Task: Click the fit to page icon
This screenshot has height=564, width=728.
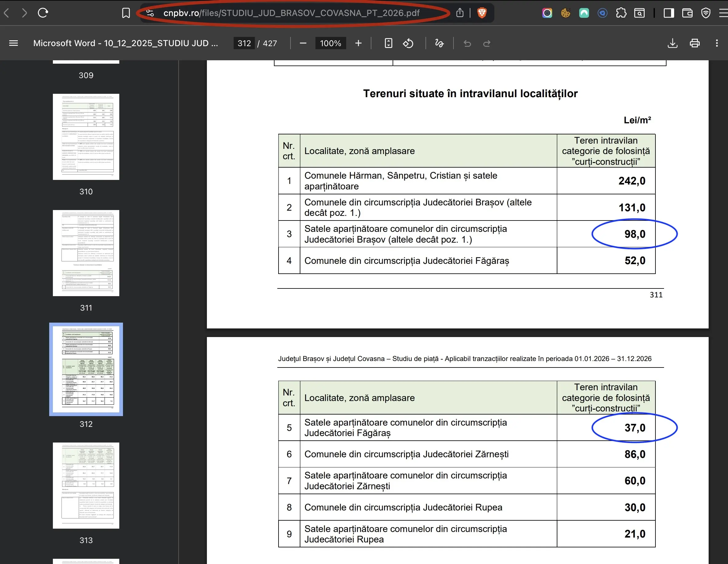Action: tap(388, 43)
